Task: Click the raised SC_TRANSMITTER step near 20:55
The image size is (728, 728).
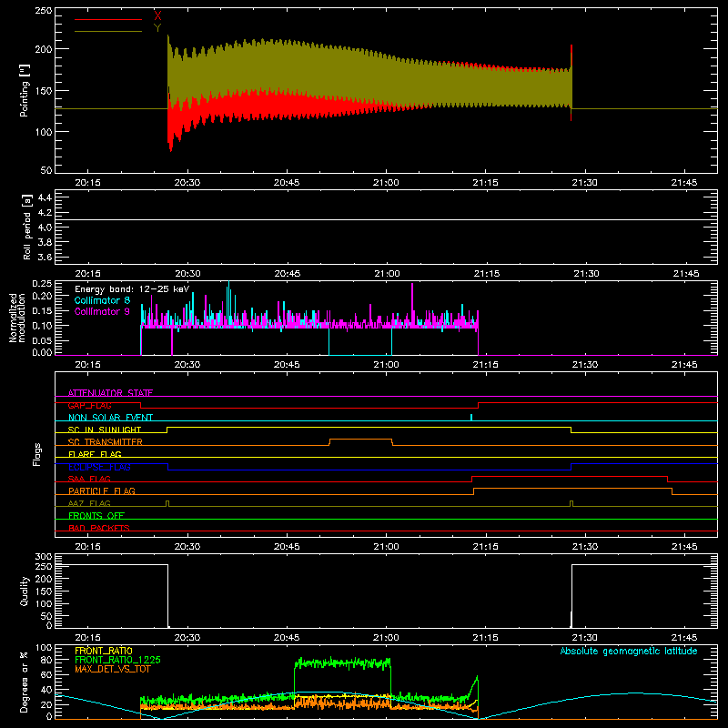Action: click(360, 440)
